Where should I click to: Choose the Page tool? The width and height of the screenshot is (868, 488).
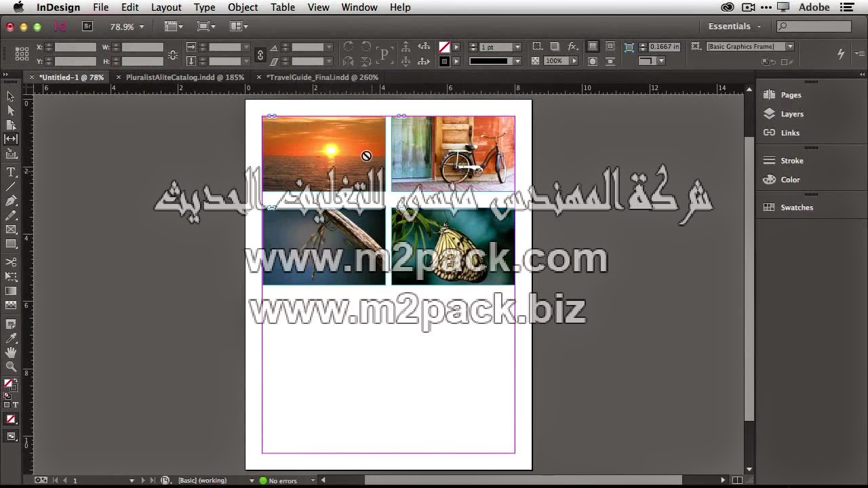(10, 125)
